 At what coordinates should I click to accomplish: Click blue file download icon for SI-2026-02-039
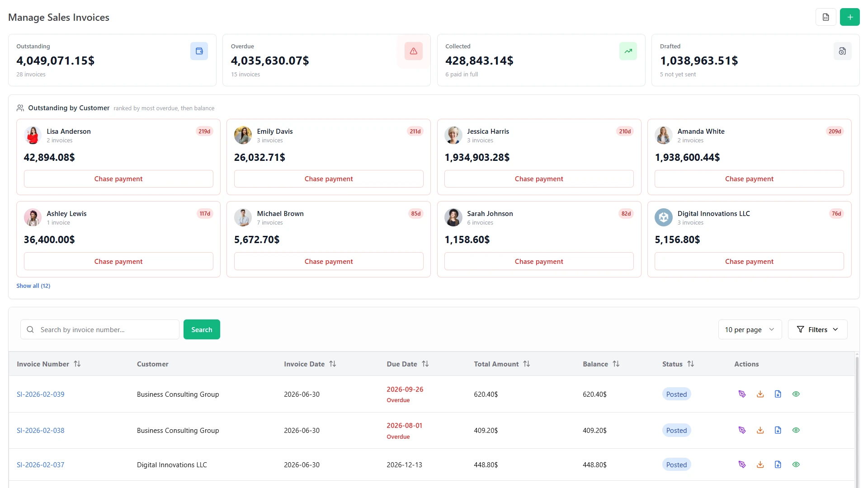(x=778, y=394)
